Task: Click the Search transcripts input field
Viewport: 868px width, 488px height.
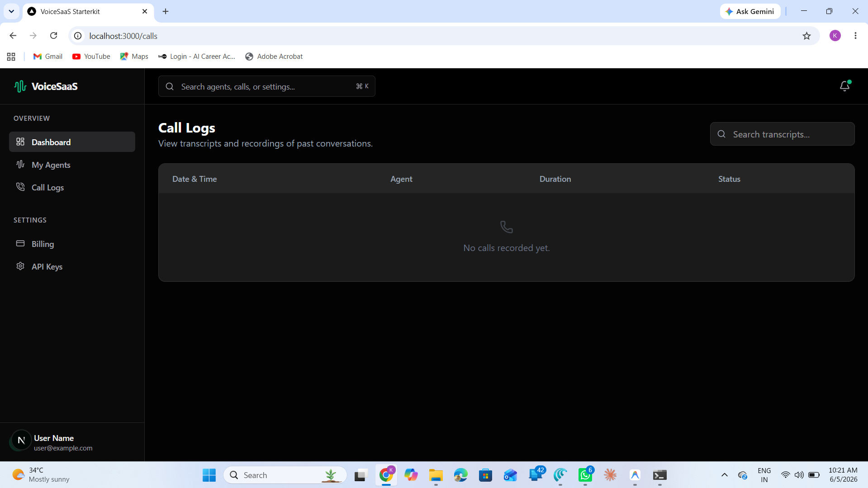Action: point(782,134)
